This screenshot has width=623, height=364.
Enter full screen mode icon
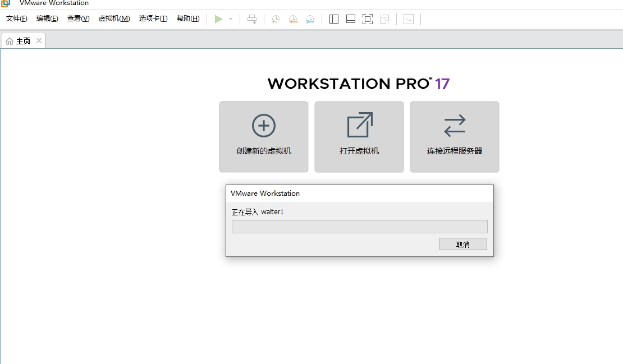pyautogui.click(x=368, y=19)
